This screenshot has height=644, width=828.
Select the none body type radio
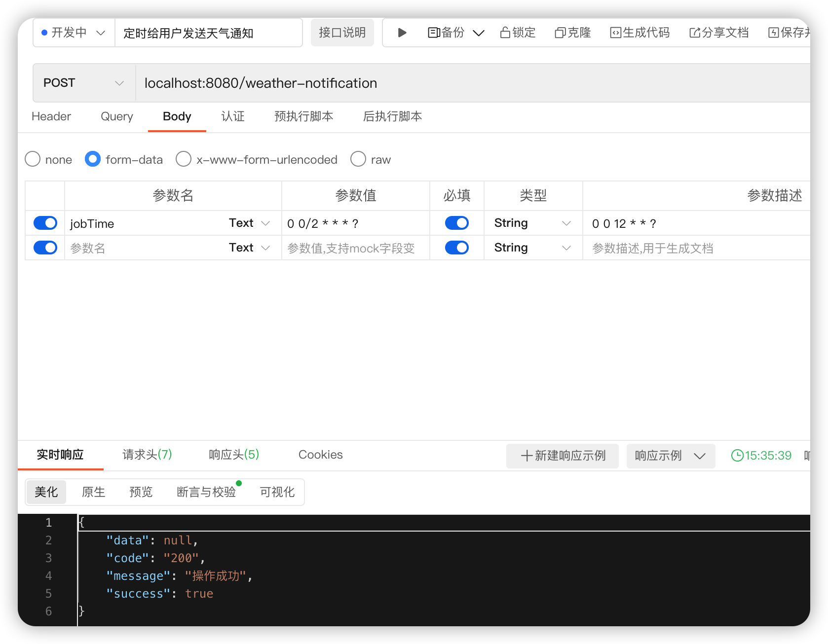(33, 159)
